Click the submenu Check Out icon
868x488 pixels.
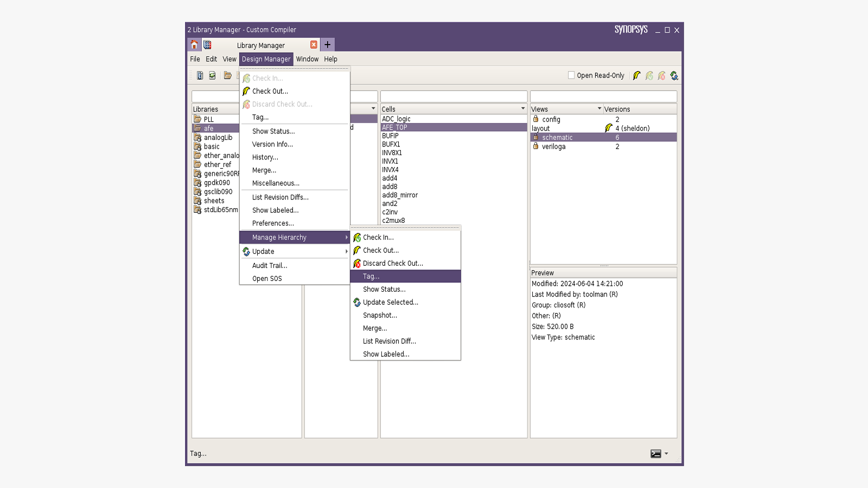click(x=357, y=251)
